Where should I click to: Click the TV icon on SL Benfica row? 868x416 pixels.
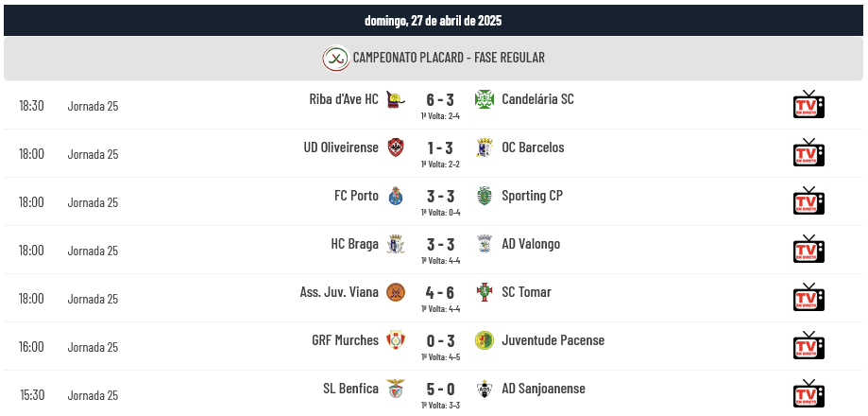(808, 393)
